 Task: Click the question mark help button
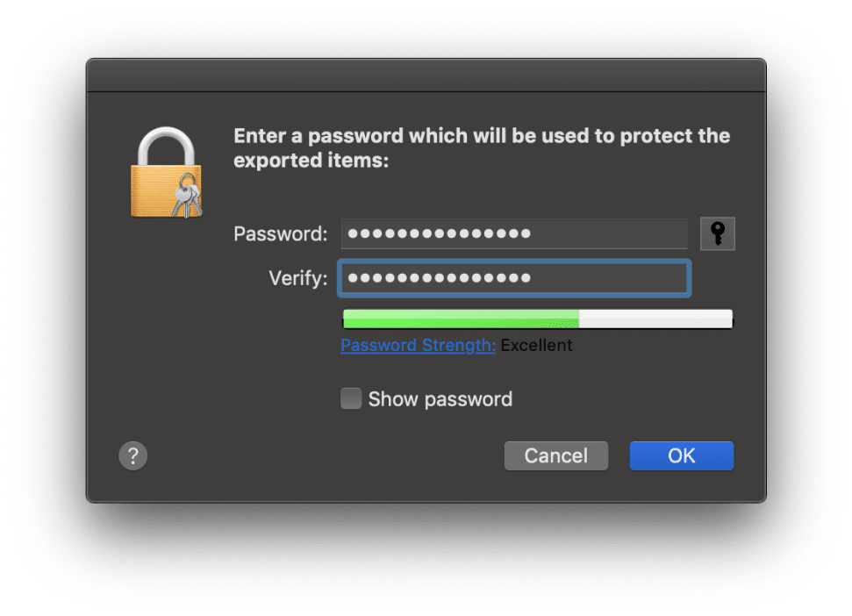click(x=132, y=455)
